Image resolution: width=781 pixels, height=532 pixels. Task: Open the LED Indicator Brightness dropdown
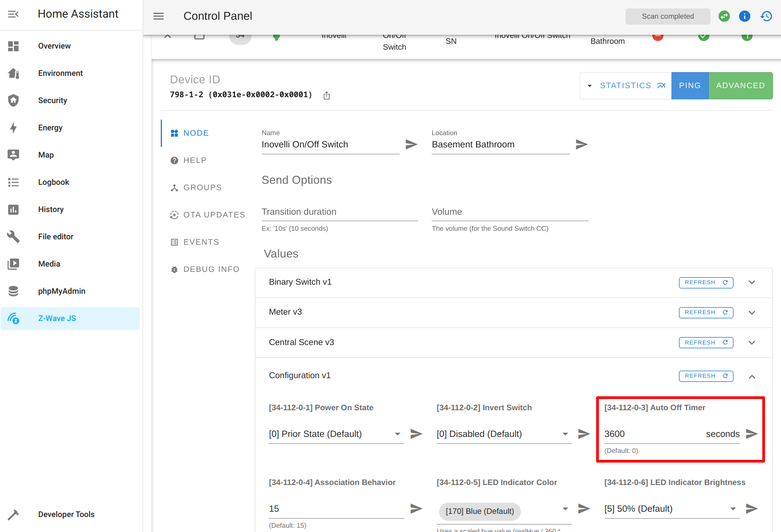[x=671, y=509]
